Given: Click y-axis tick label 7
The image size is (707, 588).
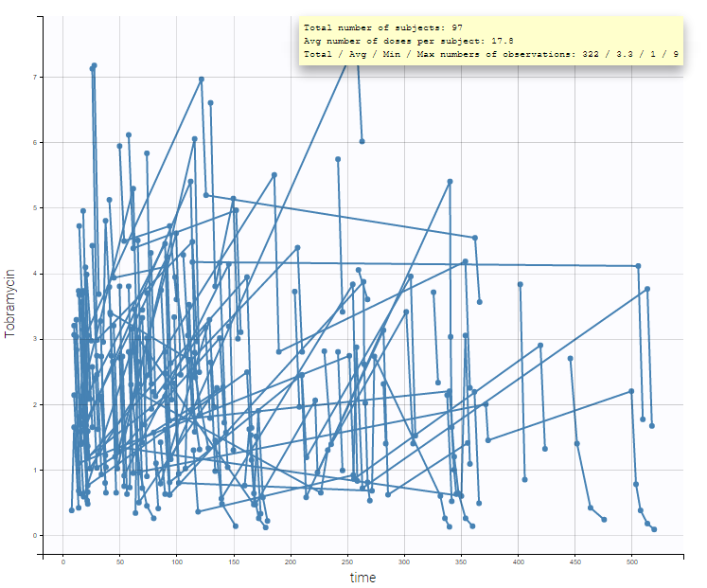Looking at the screenshot, I should [x=35, y=77].
